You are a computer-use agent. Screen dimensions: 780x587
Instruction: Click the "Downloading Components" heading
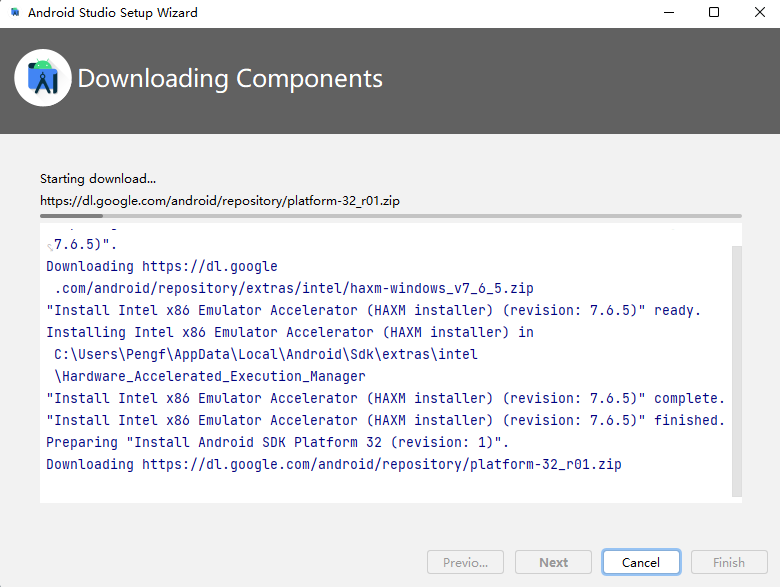230,78
